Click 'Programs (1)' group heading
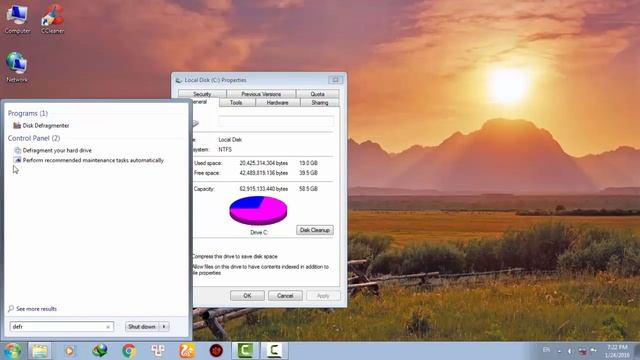The height and width of the screenshot is (360, 640). tap(28, 113)
